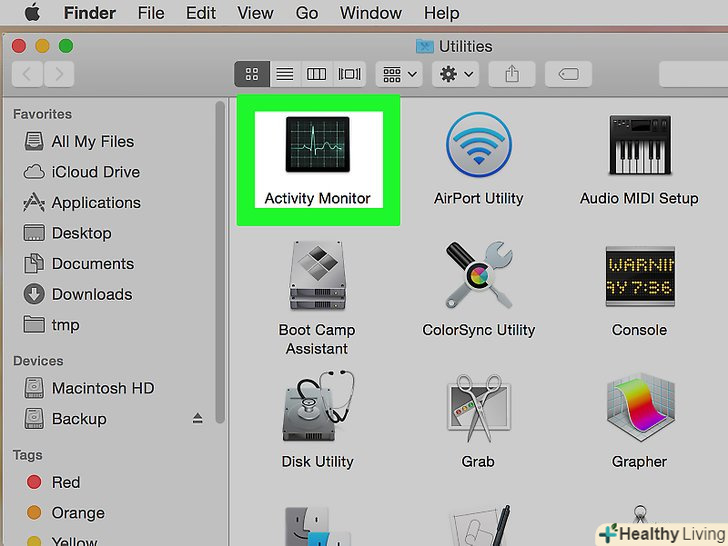The height and width of the screenshot is (546, 728).
Task: Go forward with the forward arrow
Action: (59, 74)
